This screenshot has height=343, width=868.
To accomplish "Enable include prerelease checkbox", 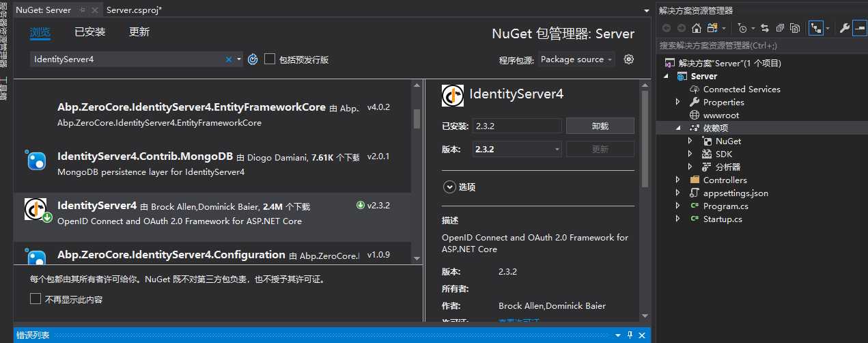I will coord(270,59).
